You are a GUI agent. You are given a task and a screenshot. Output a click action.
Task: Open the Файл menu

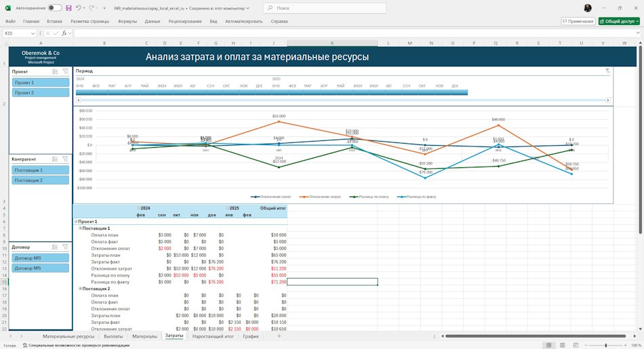click(x=10, y=22)
